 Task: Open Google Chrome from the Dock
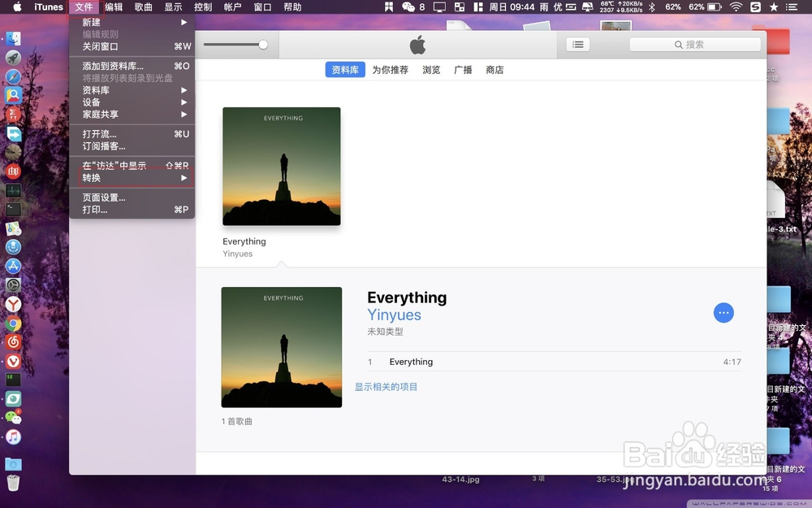pyautogui.click(x=14, y=323)
